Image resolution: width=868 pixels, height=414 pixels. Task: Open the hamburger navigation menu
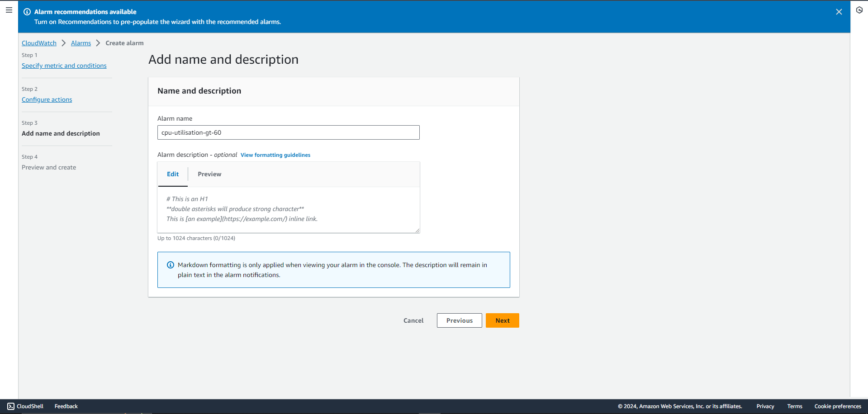[9, 9]
